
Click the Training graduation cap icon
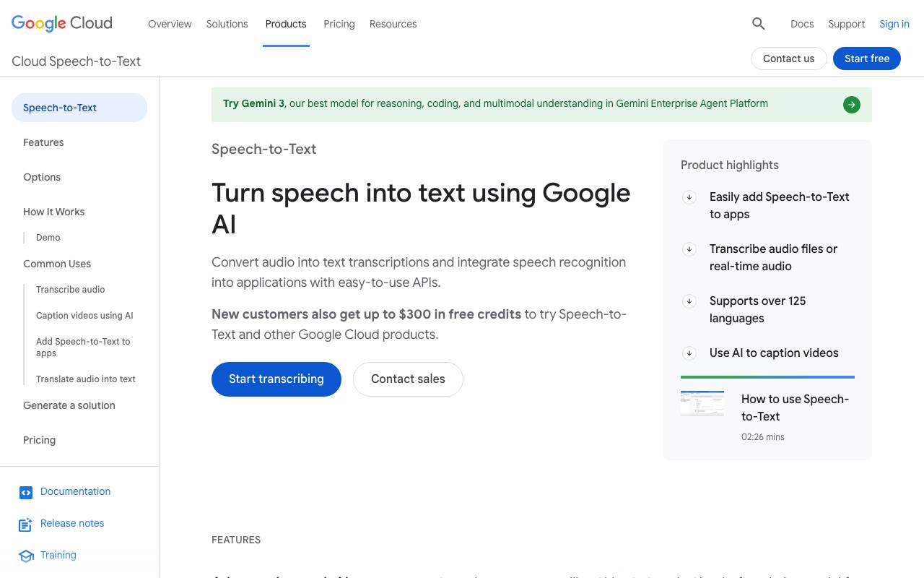[26, 556]
